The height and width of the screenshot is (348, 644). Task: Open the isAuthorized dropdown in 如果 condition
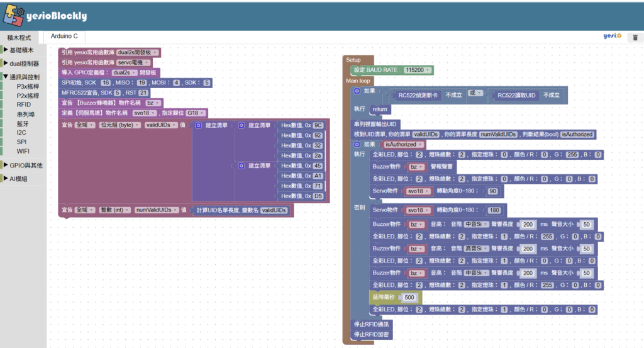[403, 144]
